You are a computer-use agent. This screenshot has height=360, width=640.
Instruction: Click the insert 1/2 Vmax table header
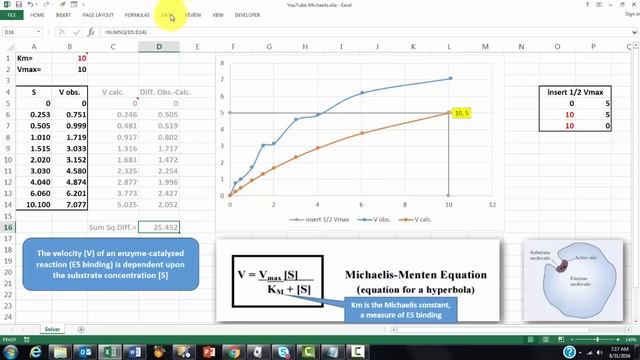575,92
